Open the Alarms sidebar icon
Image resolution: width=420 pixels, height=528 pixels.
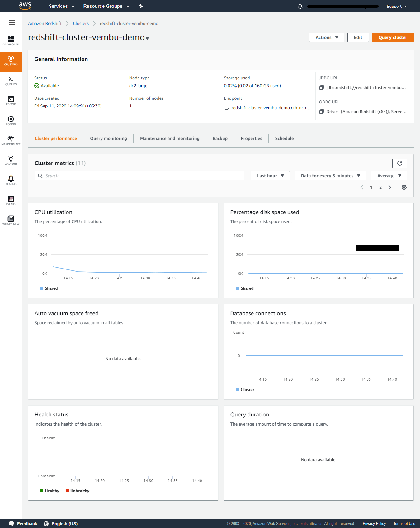[11, 181]
